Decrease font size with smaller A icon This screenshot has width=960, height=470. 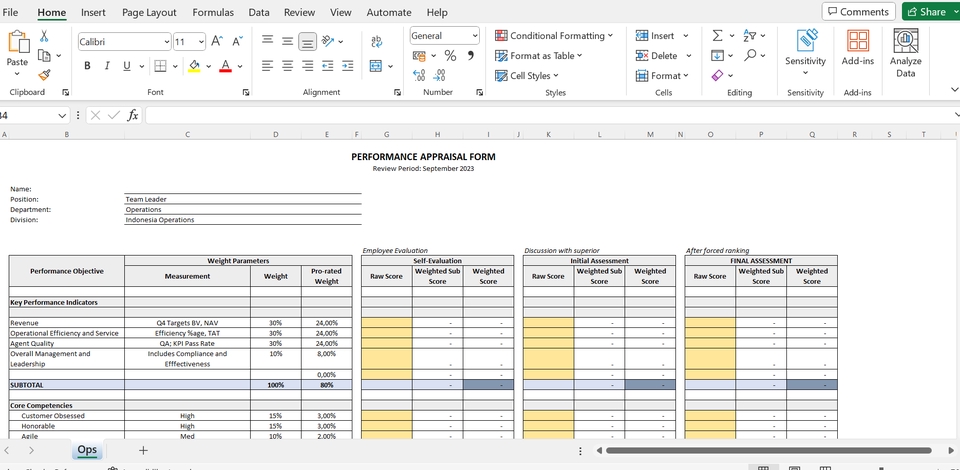coord(238,42)
